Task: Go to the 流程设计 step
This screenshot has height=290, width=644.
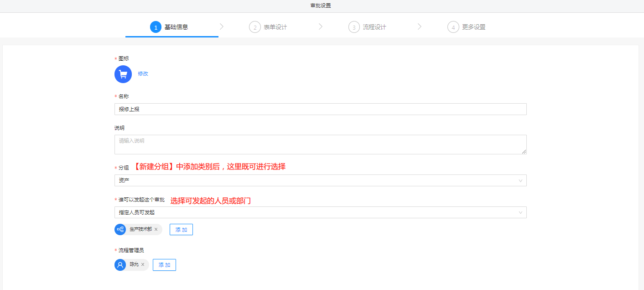Action: [374, 27]
